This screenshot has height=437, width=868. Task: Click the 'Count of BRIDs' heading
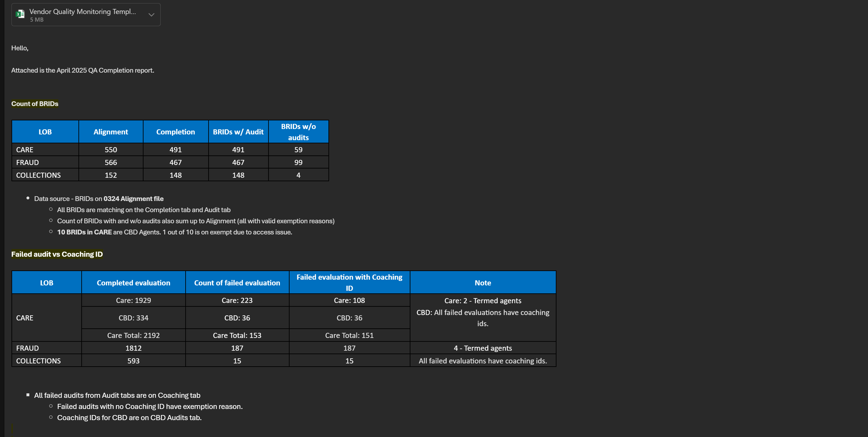pyautogui.click(x=35, y=104)
